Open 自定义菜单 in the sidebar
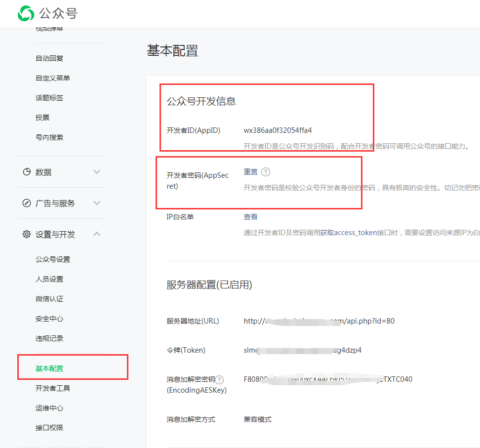The width and height of the screenshot is (480, 448). click(53, 78)
